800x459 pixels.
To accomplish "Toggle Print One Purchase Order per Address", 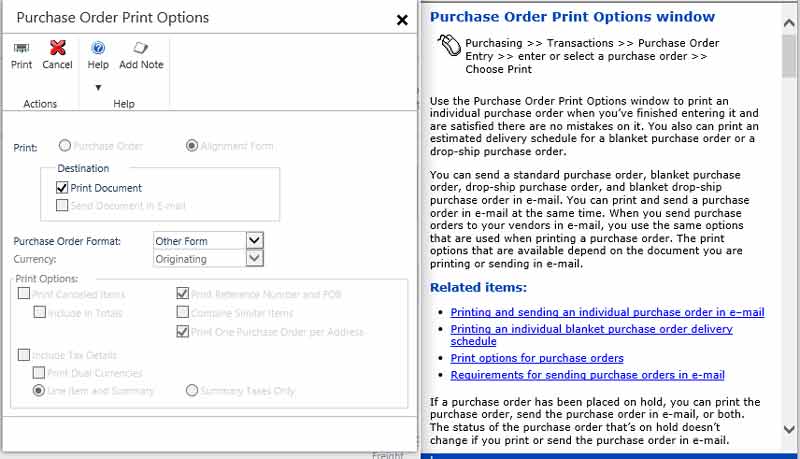I will coord(182,332).
